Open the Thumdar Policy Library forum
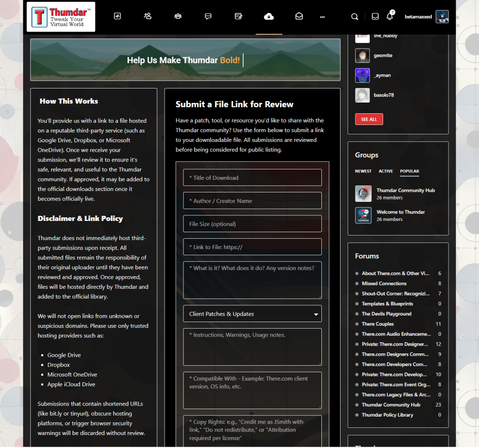479x448 pixels. pos(387,415)
